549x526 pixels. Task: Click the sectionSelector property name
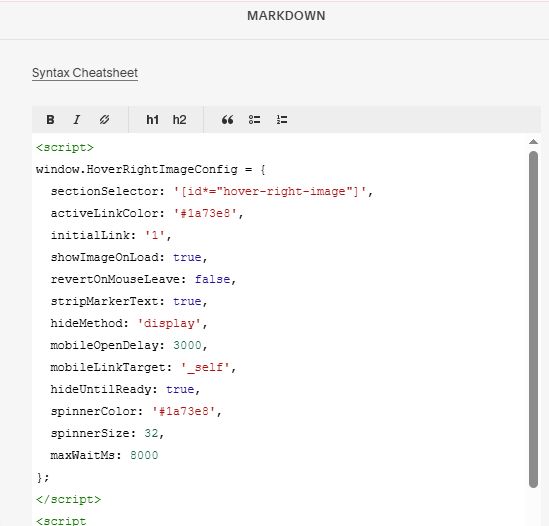click(x=104, y=192)
